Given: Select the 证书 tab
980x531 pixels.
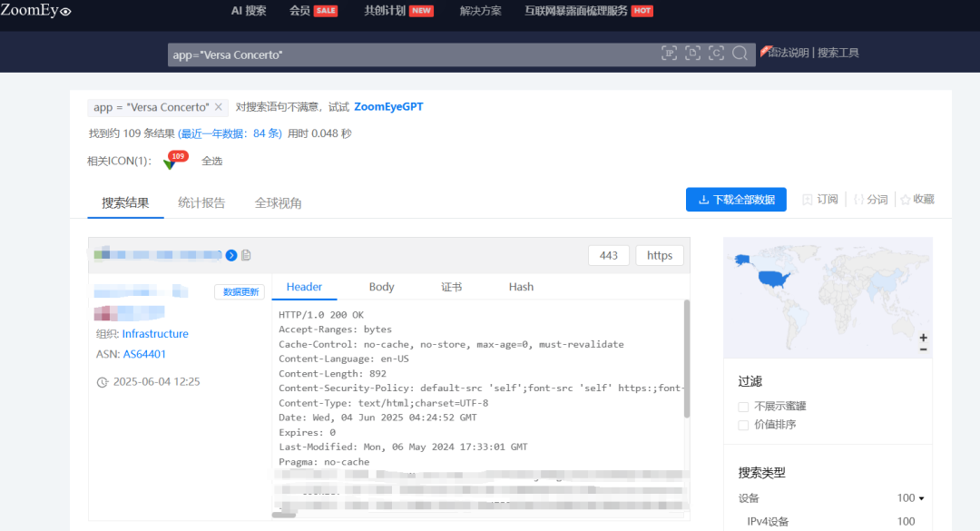Looking at the screenshot, I should tap(451, 287).
